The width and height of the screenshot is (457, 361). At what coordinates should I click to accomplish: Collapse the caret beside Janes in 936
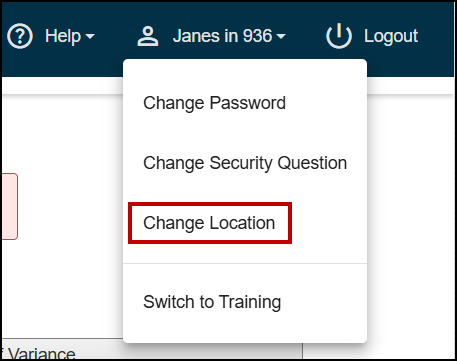click(x=281, y=36)
